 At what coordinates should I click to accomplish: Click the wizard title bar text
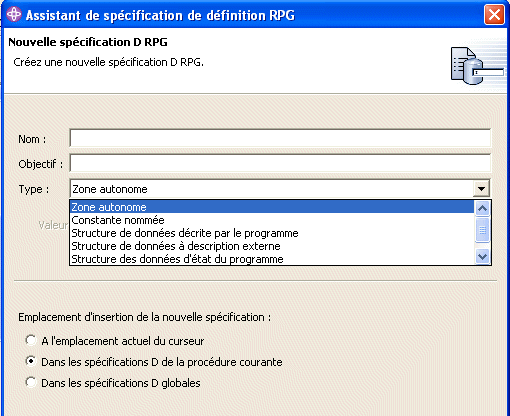point(160,15)
